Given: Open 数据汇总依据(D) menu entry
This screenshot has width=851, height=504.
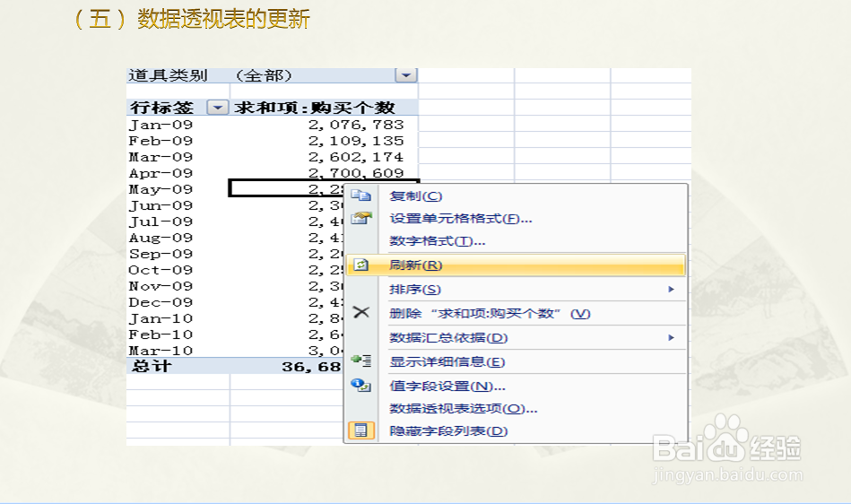Looking at the screenshot, I should tap(448, 338).
